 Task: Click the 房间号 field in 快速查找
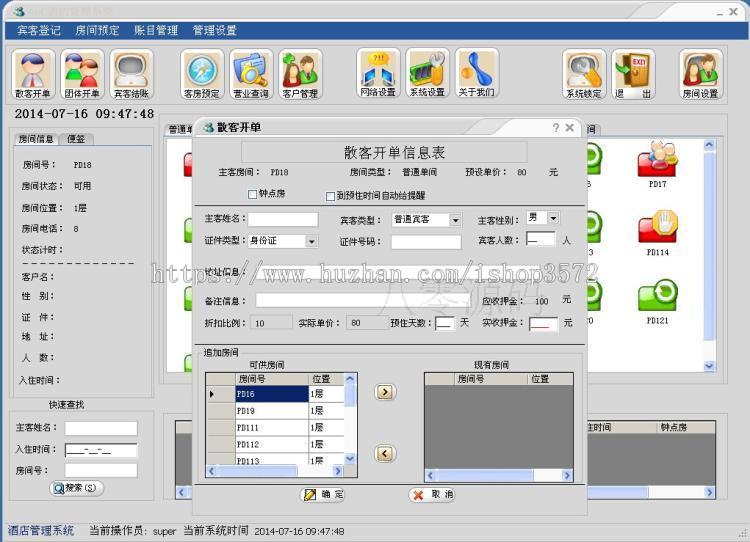(x=101, y=470)
